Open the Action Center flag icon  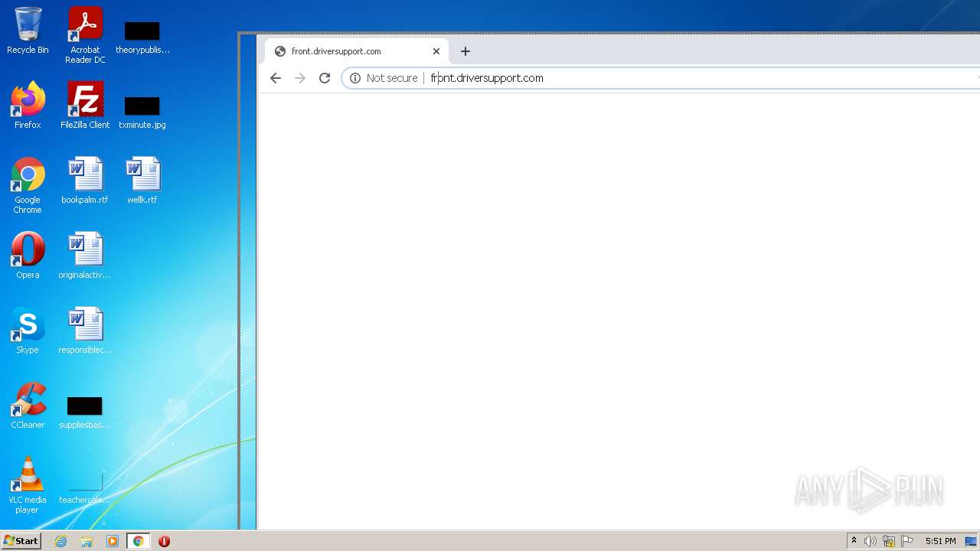(907, 541)
